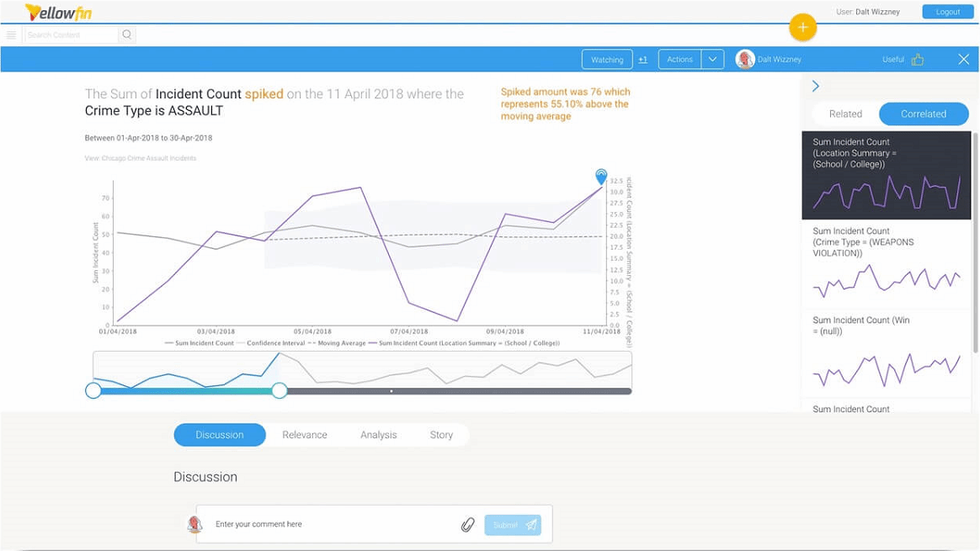
Task: Expand the Actions dropdown chevron
Action: pos(712,59)
